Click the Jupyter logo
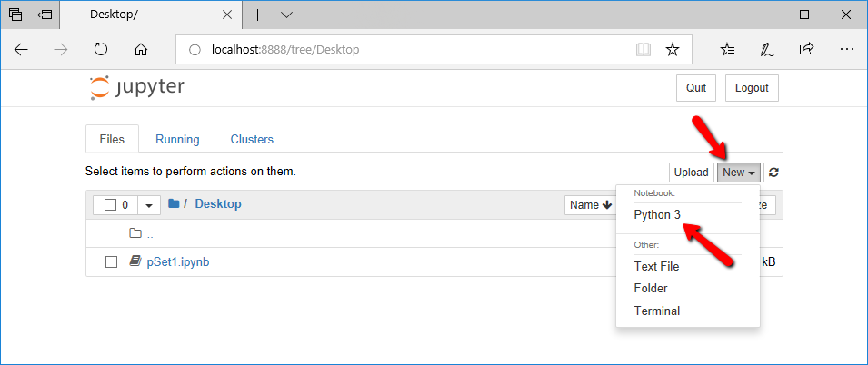The image size is (868, 365). (137, 88)
